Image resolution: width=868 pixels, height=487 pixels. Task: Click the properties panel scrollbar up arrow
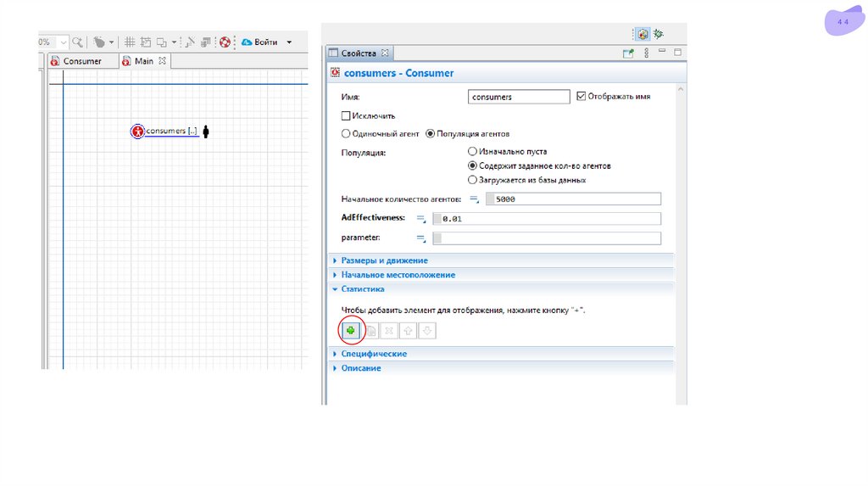click(x=681, y=89)
